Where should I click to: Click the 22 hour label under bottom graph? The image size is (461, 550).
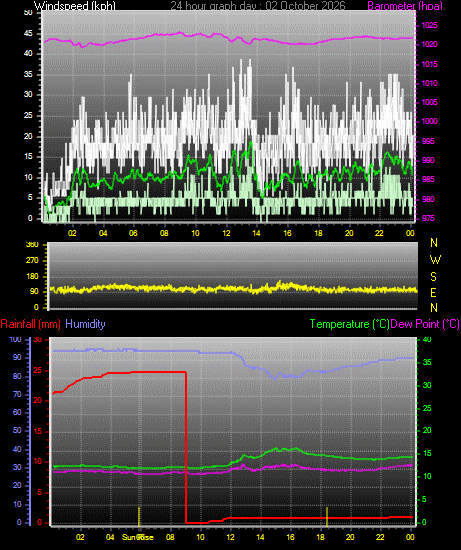tap(380, 537)
